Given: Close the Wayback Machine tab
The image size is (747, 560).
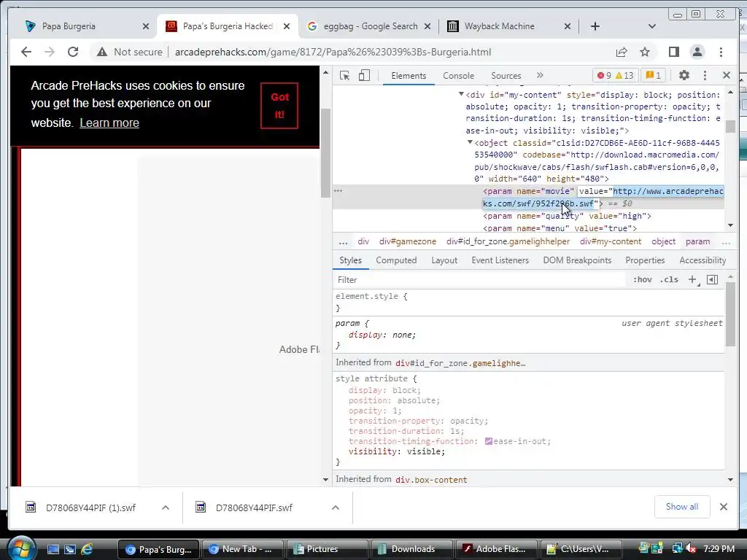Looking at the screenshot, I should tap(568, 27).
